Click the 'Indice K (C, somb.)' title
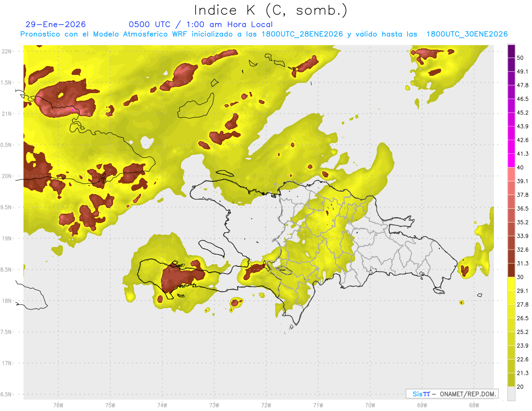 coord(271,10)
